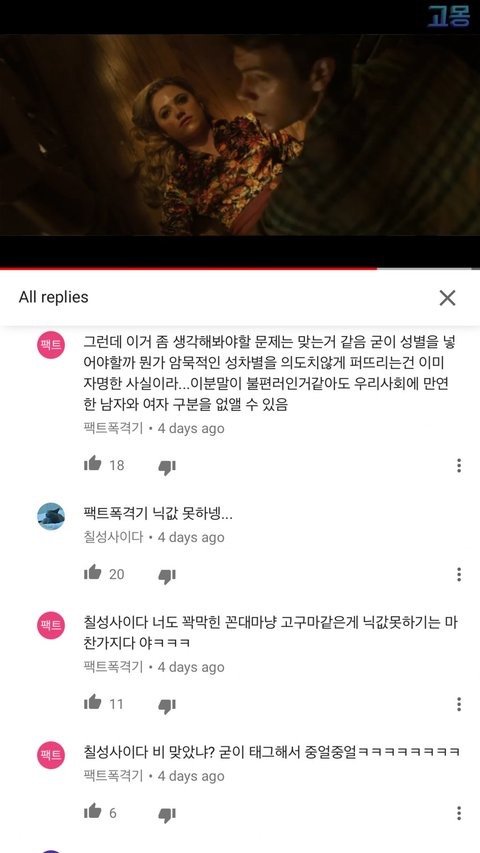Open options menu for comment with 18 likes

pyautogui.click(x=459, y=466)
